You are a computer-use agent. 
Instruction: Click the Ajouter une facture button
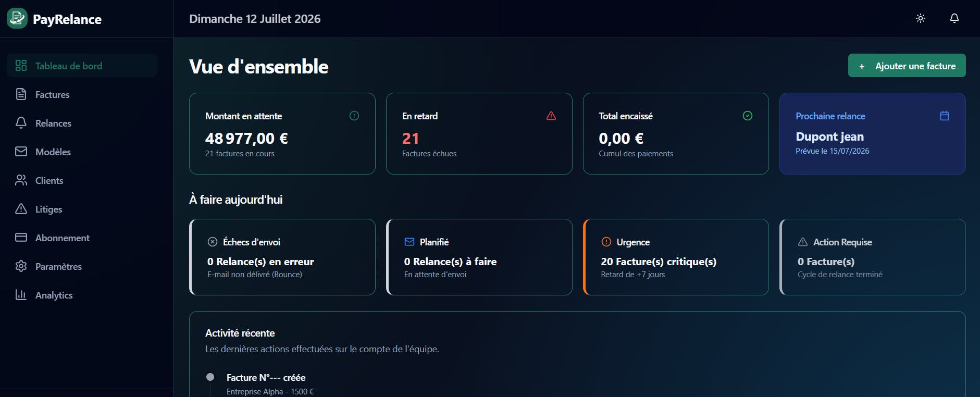907,66
